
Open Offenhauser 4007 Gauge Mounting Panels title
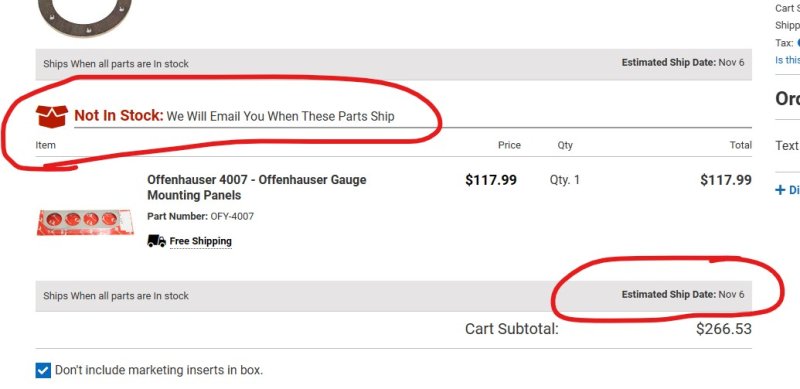257,187
